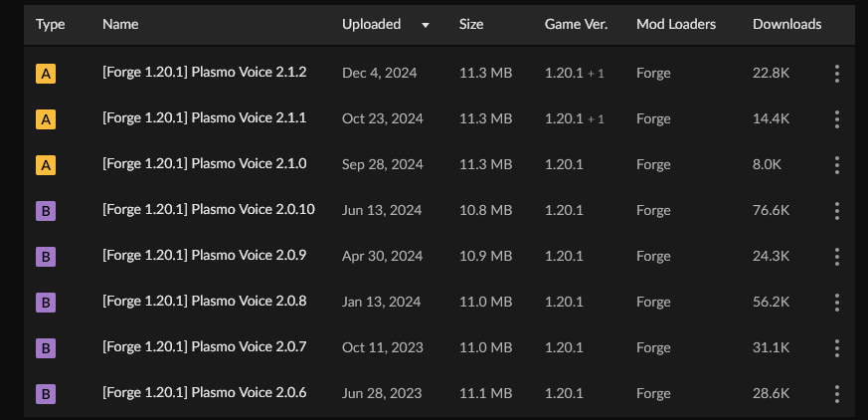Open the three-dot menu for Plasmo Voice 2.1.1
868x420 pixels.
[836, 119]
